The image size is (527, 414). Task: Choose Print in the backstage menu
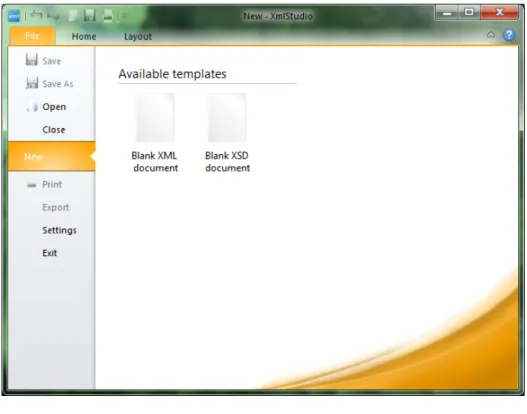tap(51, 184)
